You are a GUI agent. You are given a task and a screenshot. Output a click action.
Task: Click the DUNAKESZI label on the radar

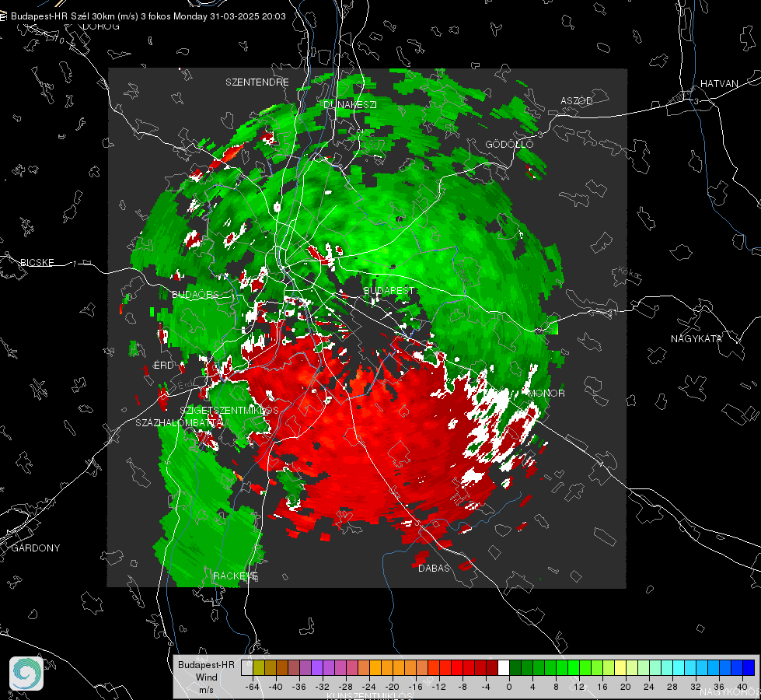click(x=350, y=104)
